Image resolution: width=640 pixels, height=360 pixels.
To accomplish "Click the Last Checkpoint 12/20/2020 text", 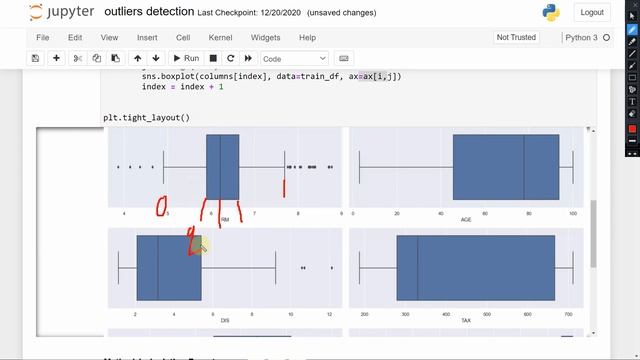I will [x=249, y=13].
